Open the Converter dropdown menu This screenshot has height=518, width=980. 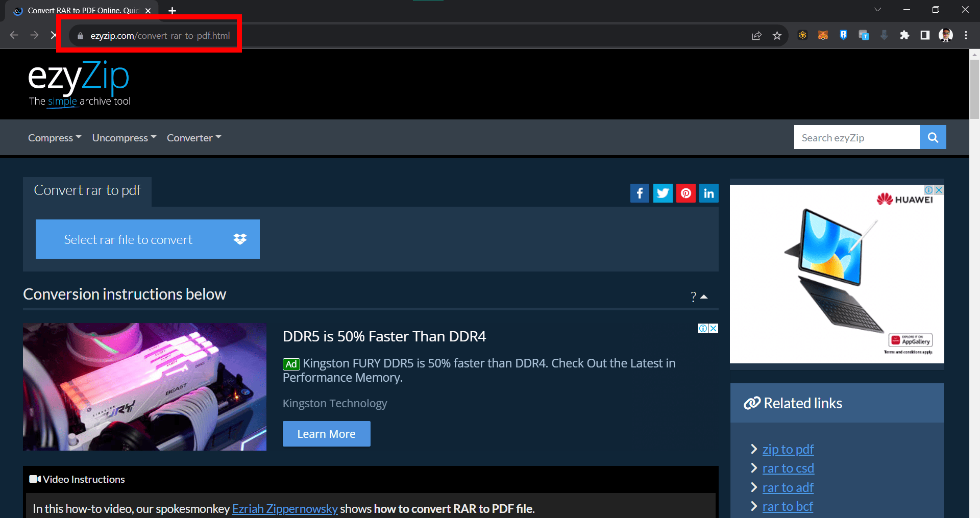[194, 138]
